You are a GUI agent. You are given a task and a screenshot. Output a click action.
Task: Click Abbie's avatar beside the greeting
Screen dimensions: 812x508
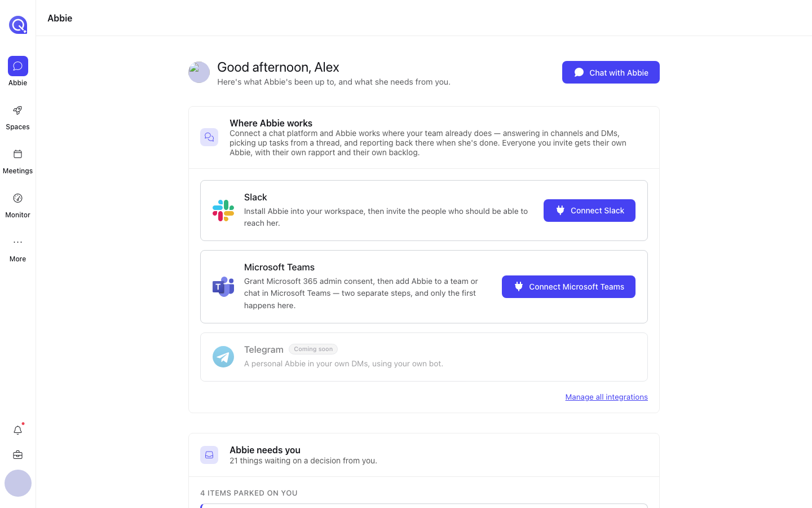tap(199, 72)
